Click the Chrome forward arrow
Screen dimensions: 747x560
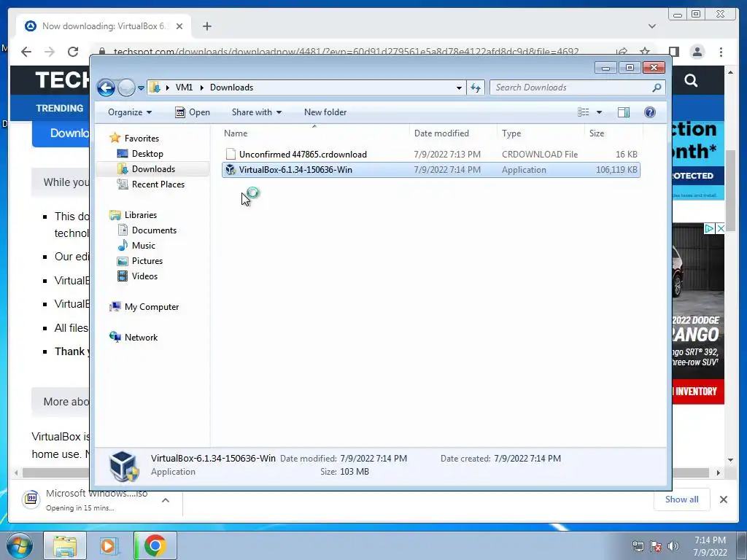[x=50, y=52]
